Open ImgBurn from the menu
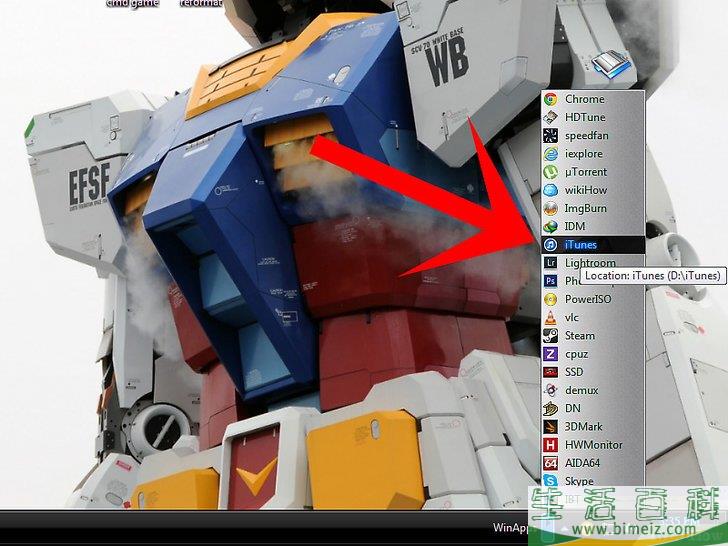 click(593, 208)
